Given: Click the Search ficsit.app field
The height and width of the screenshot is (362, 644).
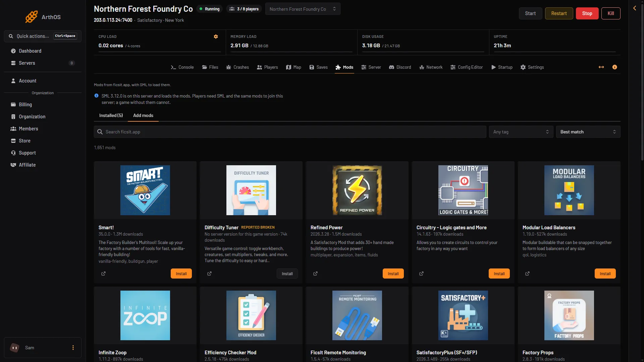Looking at the screenshot, I should (x=290, y=132).
